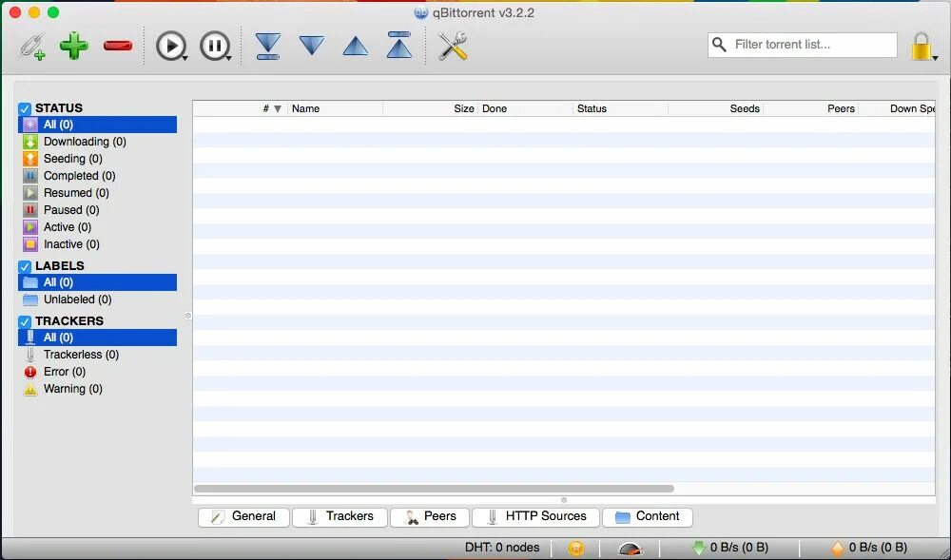Open the HTTP Sources tab
The image size is (951, 560).
[x=536, y=517]
